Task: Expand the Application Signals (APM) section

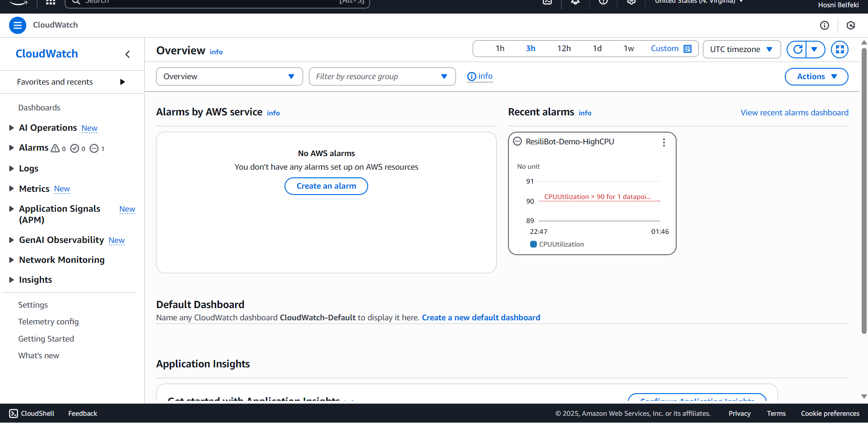Action: tap(12, 209)
